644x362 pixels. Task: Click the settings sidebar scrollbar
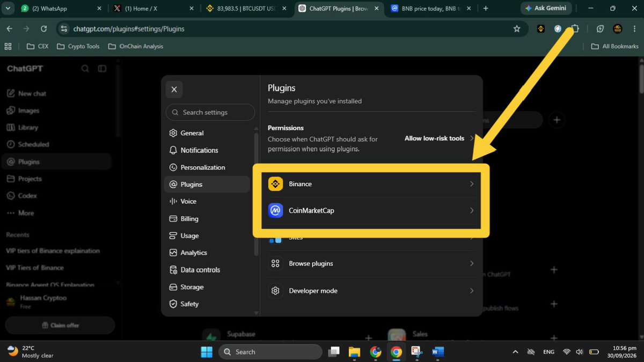(256, 194)
